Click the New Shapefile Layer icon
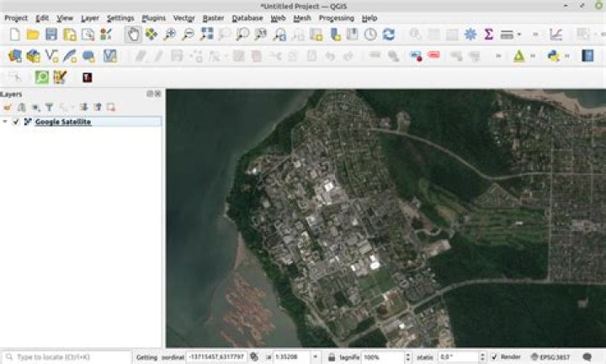 pos(51,56)
